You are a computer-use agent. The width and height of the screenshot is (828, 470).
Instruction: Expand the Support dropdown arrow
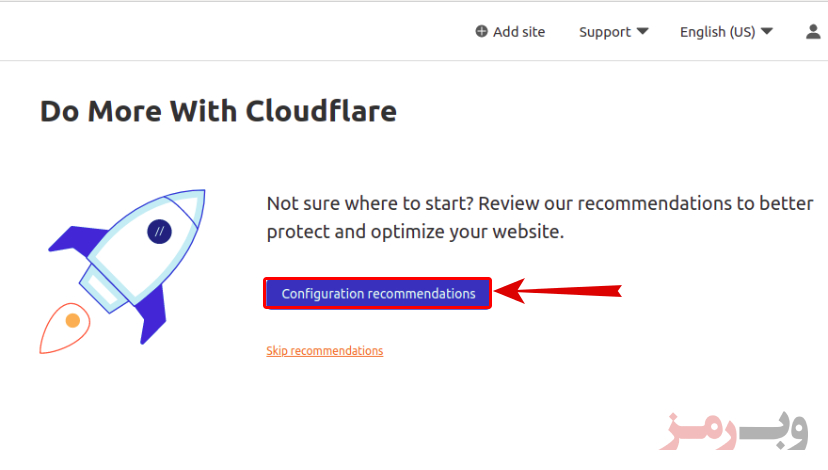pos(642,32)
